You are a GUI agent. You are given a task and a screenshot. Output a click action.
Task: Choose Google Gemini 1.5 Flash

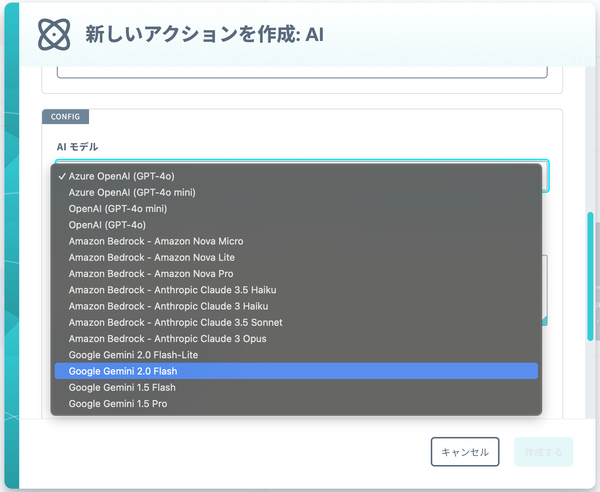pyautogui.click(x=296, y=388)
